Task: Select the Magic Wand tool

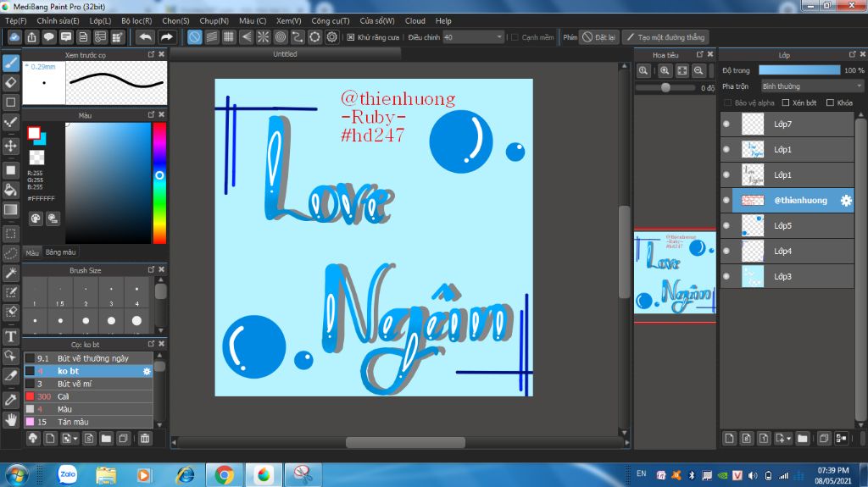Action: point(11,273)
